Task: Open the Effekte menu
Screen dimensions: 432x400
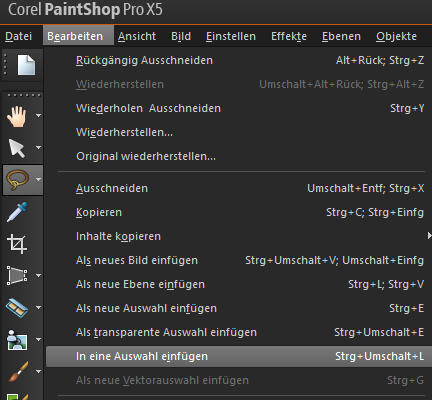Action: (289, 36)
